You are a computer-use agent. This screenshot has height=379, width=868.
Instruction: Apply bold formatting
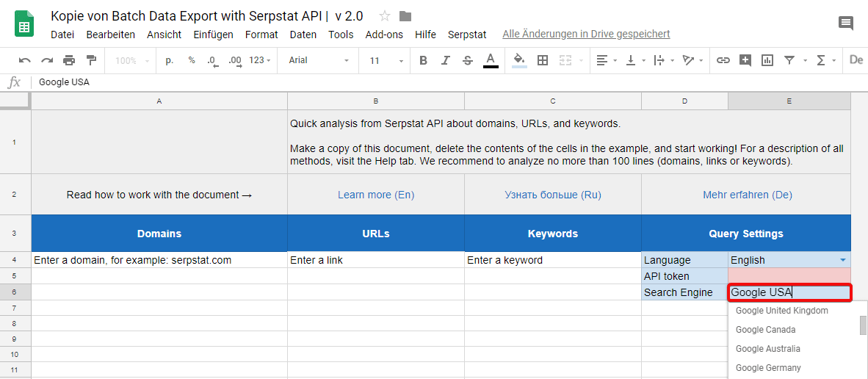coord(424,61)
